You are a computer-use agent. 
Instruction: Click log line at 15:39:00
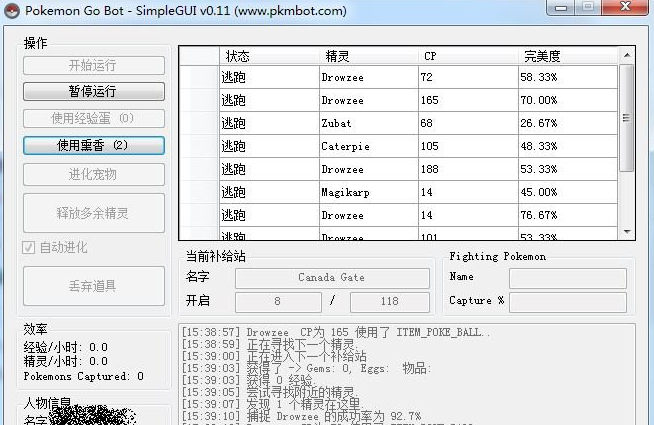tap(274, 356)
